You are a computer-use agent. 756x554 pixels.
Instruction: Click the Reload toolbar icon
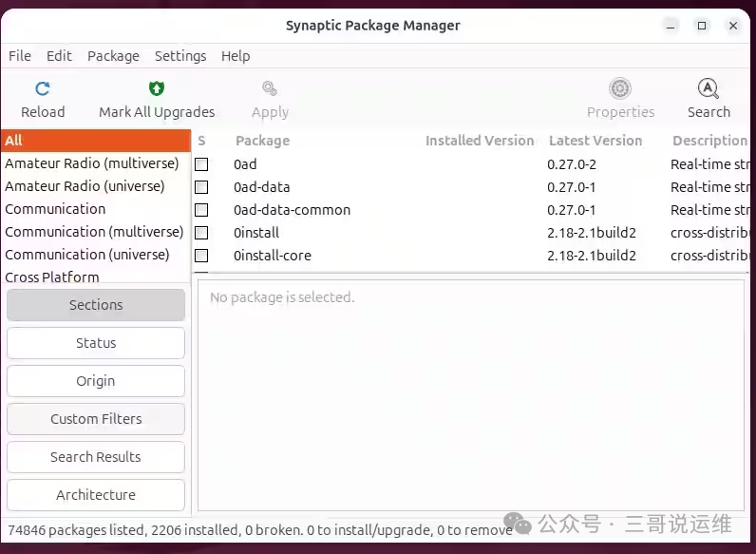click(43, 89)
